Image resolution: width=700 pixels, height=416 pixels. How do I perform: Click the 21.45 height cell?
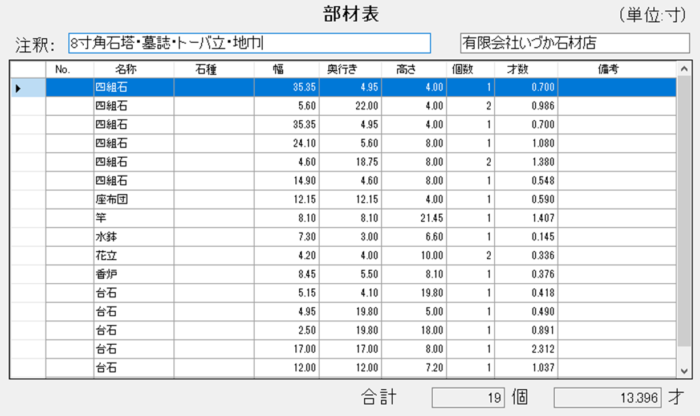tap(414, 218)
